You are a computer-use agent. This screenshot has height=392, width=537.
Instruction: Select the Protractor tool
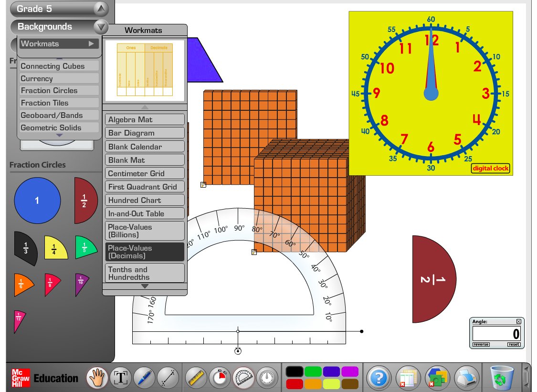coord(242,377)
